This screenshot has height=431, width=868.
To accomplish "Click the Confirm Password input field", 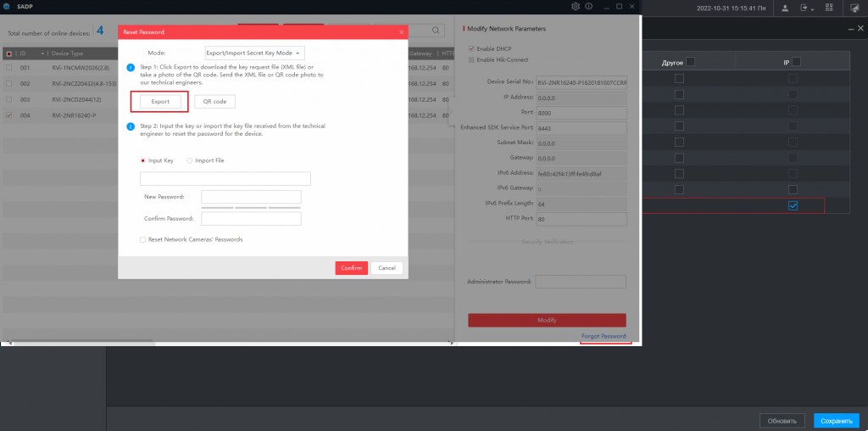I will (x=251, y=219).
